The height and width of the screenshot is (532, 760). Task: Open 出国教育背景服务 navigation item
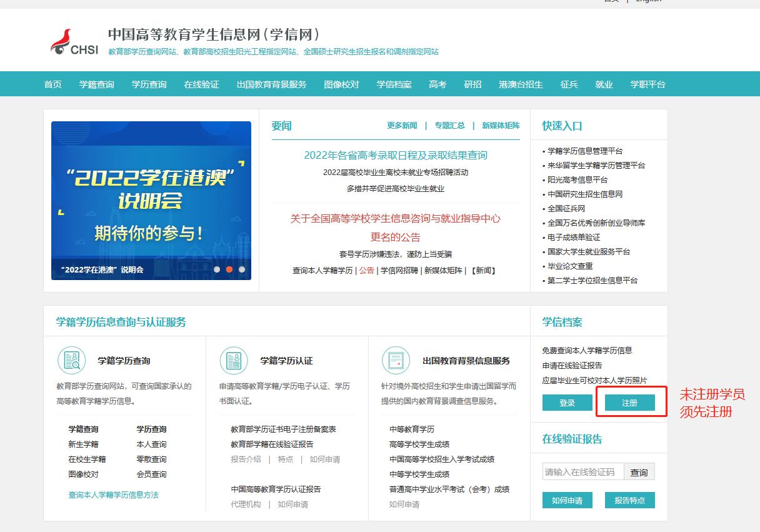coord(272,84)
